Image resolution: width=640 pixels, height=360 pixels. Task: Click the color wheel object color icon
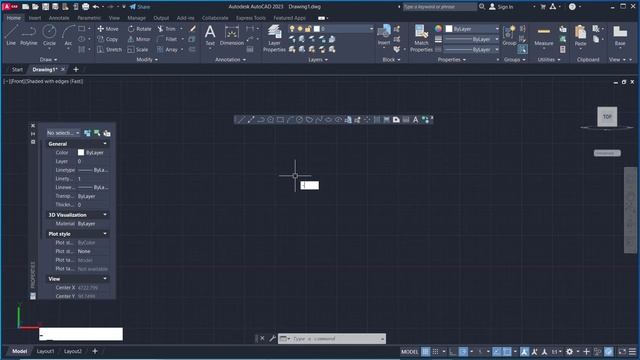[438, 29]
